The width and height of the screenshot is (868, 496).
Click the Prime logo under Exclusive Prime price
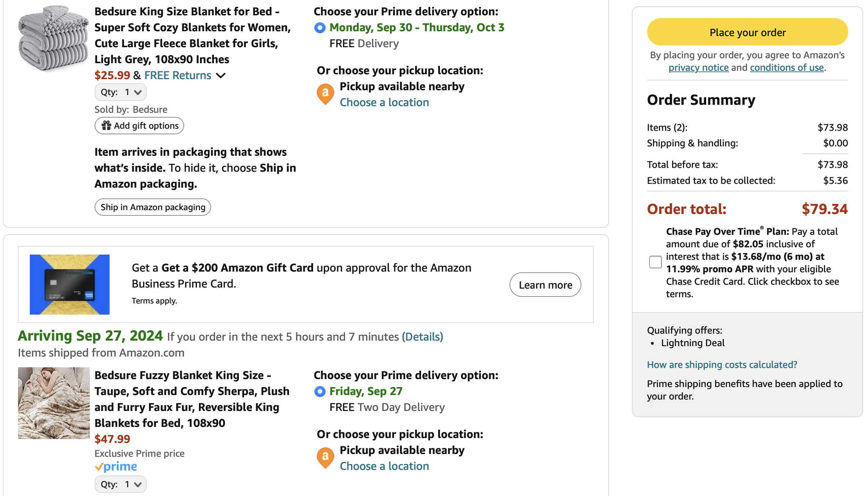click(x=116, y=466)
